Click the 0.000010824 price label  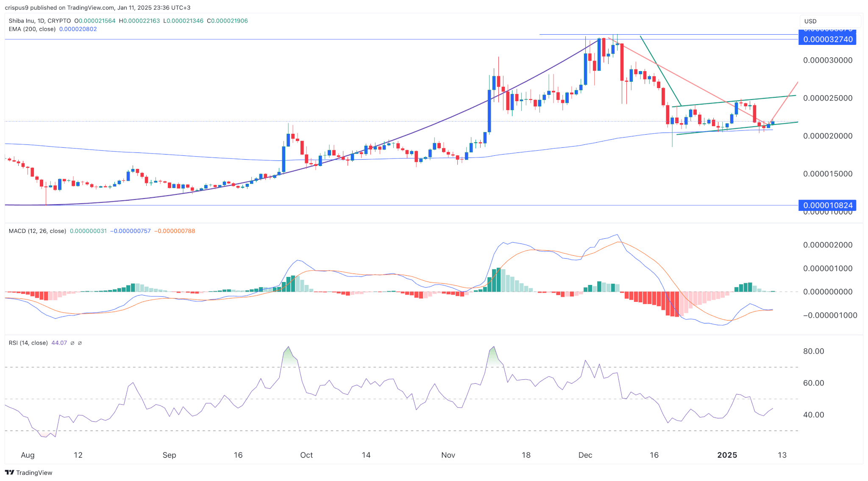coord(827,205)
